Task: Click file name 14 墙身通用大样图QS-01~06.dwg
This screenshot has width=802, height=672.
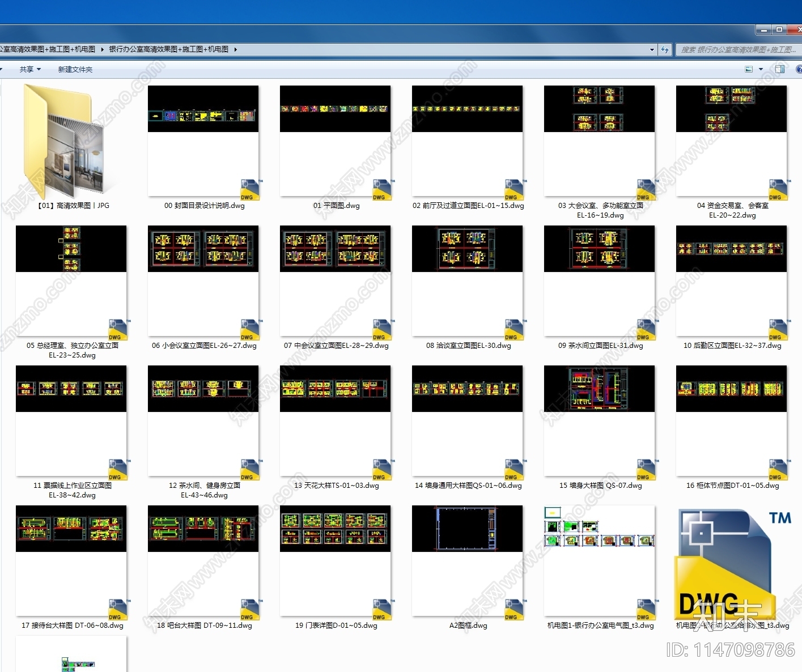Action: pos(468,486)
